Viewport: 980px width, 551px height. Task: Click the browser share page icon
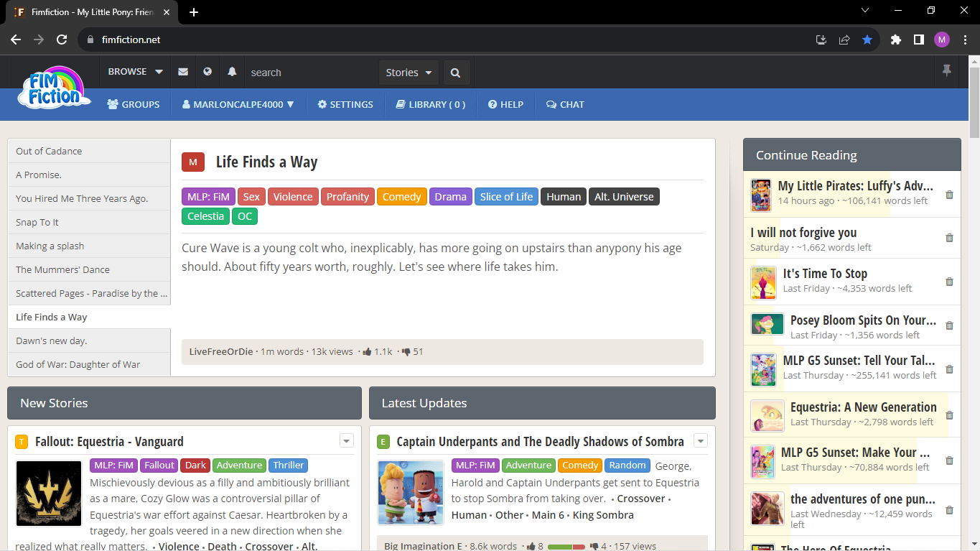click(844, 40)
